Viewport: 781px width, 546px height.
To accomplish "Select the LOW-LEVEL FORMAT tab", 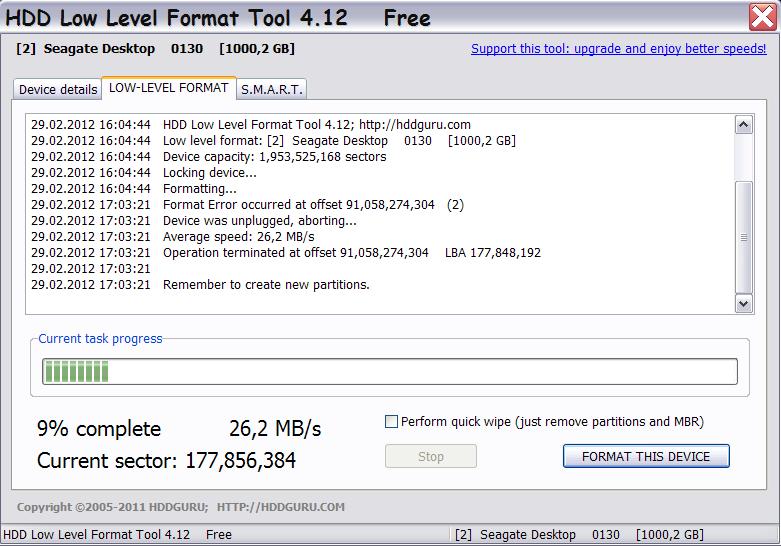I will 168,88.
